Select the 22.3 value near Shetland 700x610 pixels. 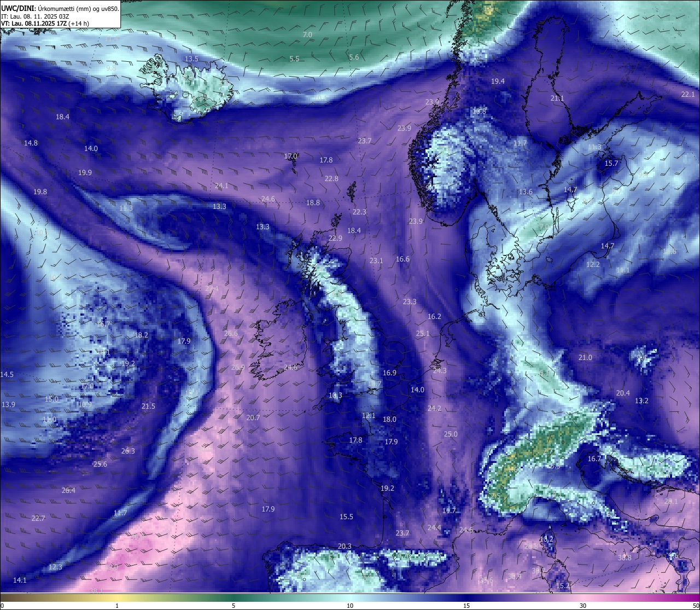(x=359, y=212)
